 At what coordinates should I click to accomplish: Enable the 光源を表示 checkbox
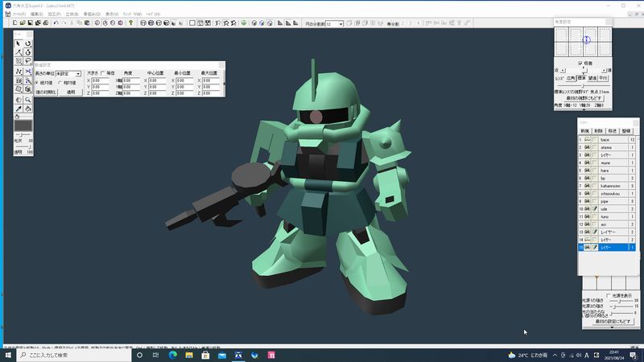609,295
